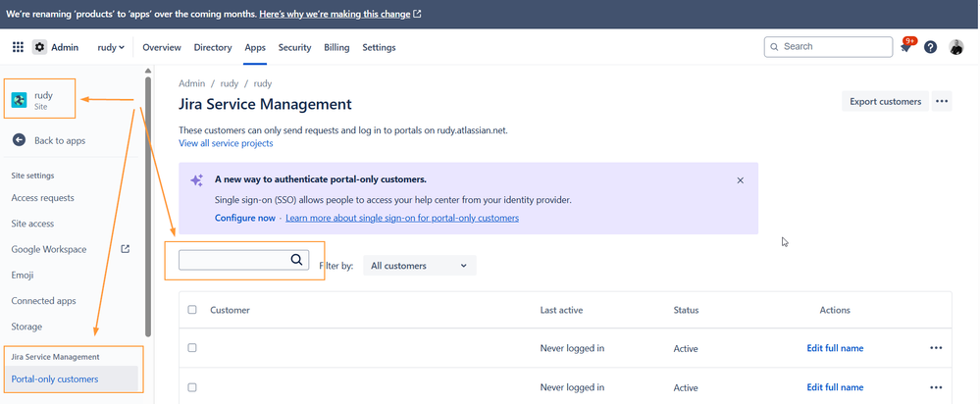Open actions menu for second customer row
Viewport: 980px width, 404px height.
936,387
